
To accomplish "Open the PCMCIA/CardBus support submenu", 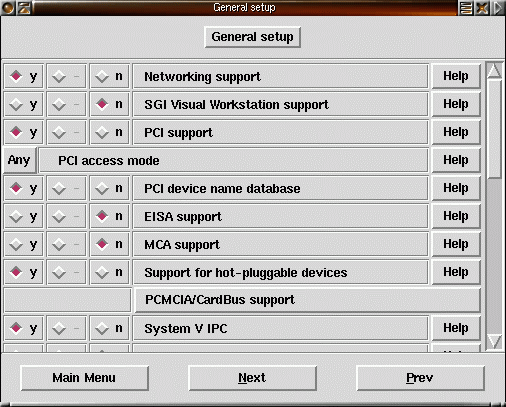I will tap(307, 300).
